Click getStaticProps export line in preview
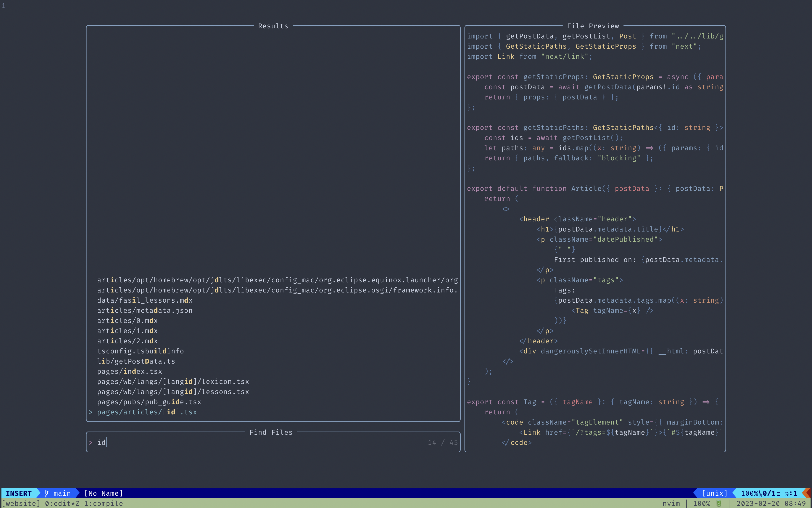 tap(595, 77)
